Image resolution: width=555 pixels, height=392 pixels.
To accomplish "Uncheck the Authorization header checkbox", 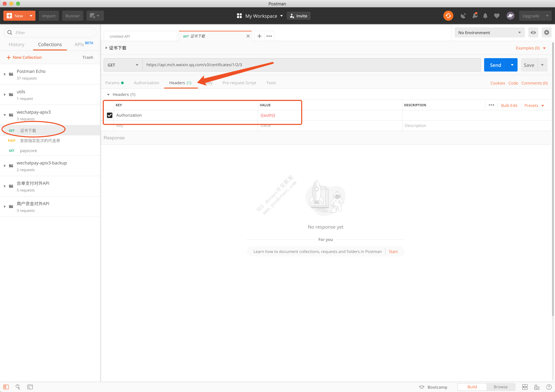I will 109,115.
